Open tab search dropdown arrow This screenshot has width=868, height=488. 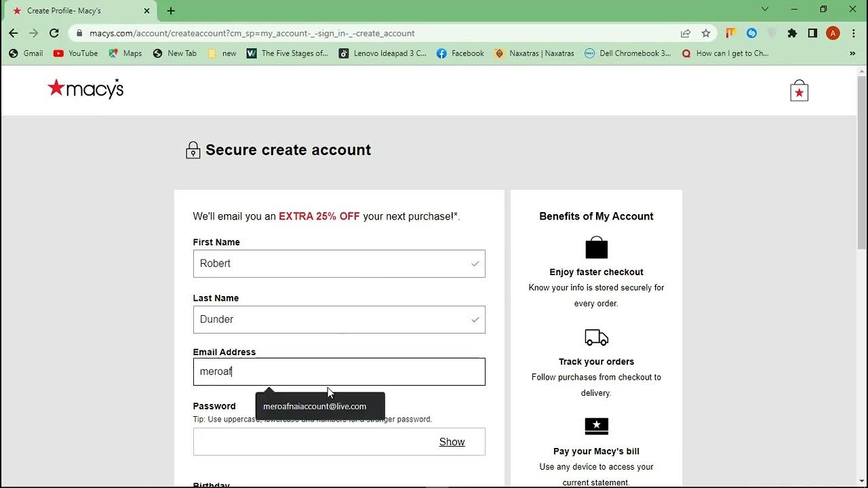tap(765, 9)
